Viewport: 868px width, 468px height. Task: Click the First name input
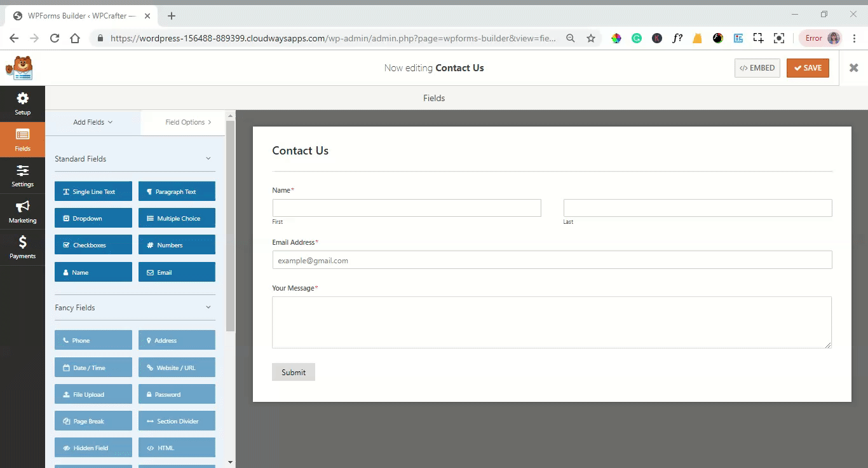tap(407, 208)
